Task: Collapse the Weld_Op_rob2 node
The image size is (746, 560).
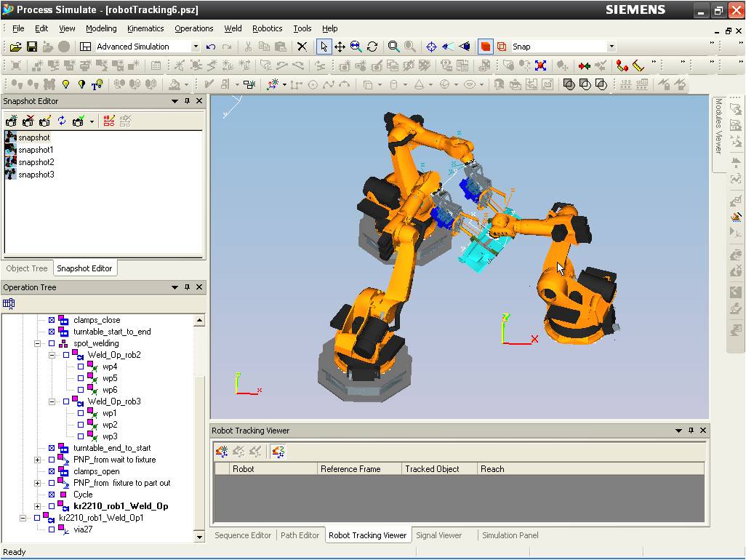Action: point(52,355)
